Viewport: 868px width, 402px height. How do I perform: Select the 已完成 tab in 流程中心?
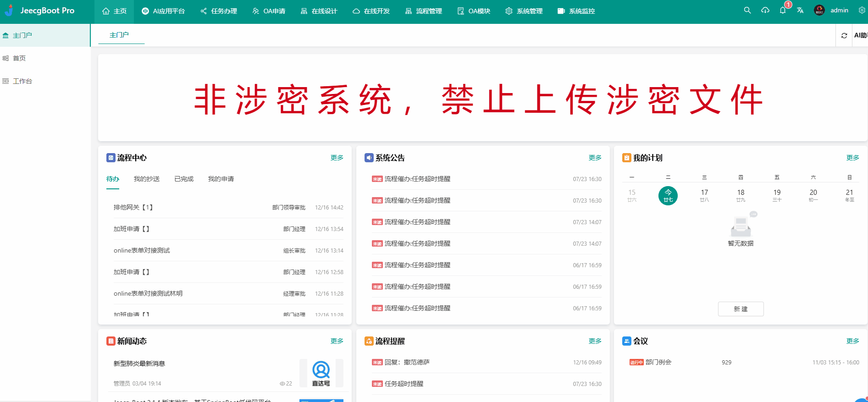(184, 179)
